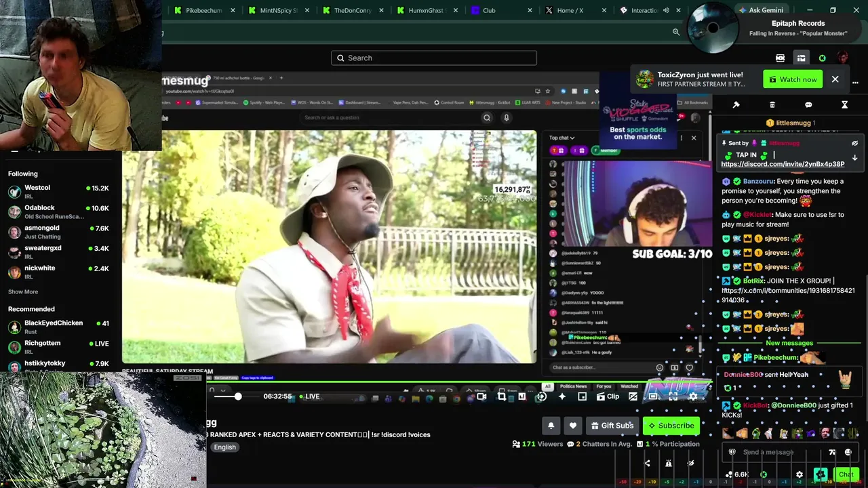This screenshot has width=868, height=488.
Task: Create a Clip of the stream
Action: pyautogui.click(x=608, y=396)
